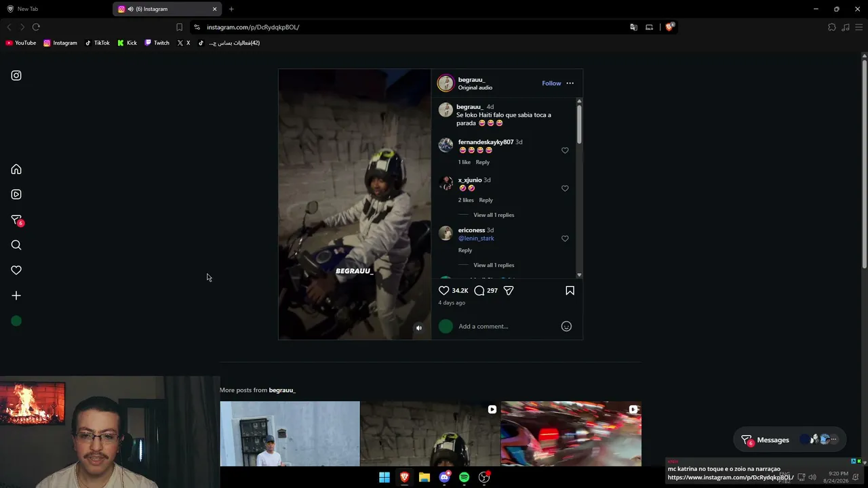
Task: Open the browser extensions puzzle icon
Action: 832,27
